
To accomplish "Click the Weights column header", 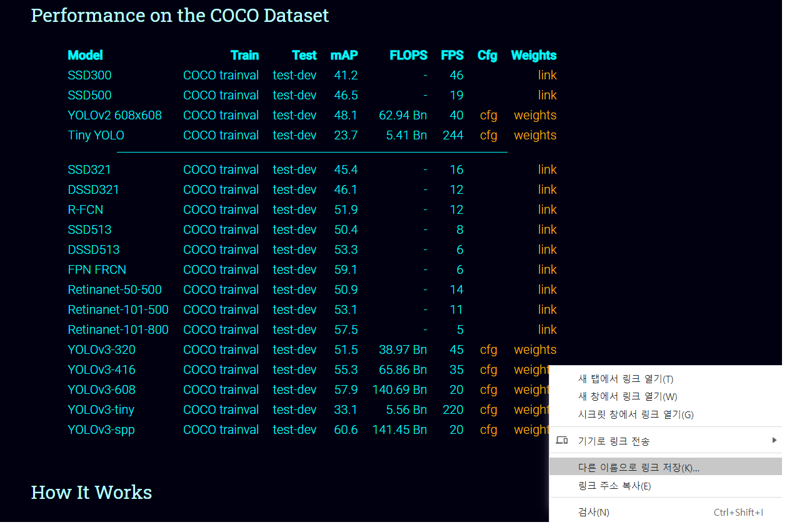I will [534, 55].
